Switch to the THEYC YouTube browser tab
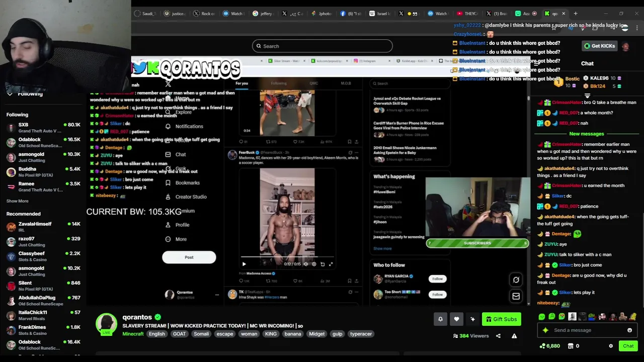This screenshot has width=644, height=362. pyautogui.click(x=467, y=14)
